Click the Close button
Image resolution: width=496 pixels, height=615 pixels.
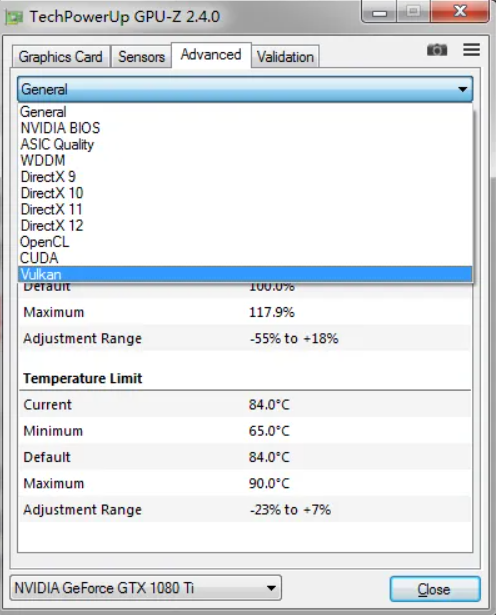point(435,589)
